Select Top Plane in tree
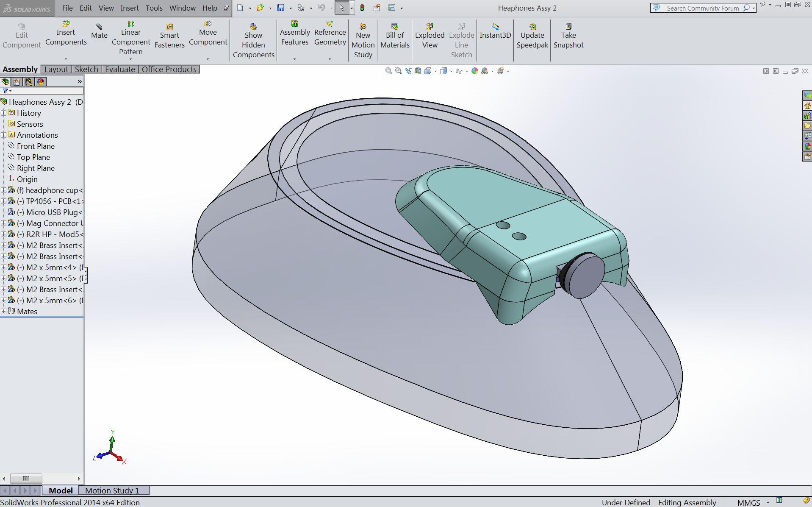 [x=33, y=157]
